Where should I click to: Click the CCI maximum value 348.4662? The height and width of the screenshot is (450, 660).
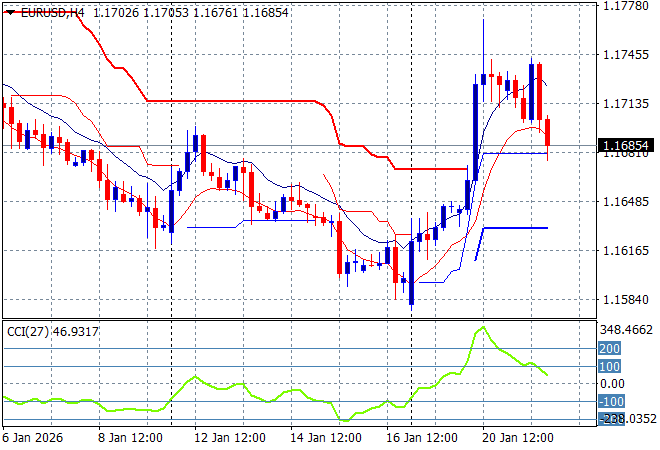pyautogui.click(x=626, y=330)
